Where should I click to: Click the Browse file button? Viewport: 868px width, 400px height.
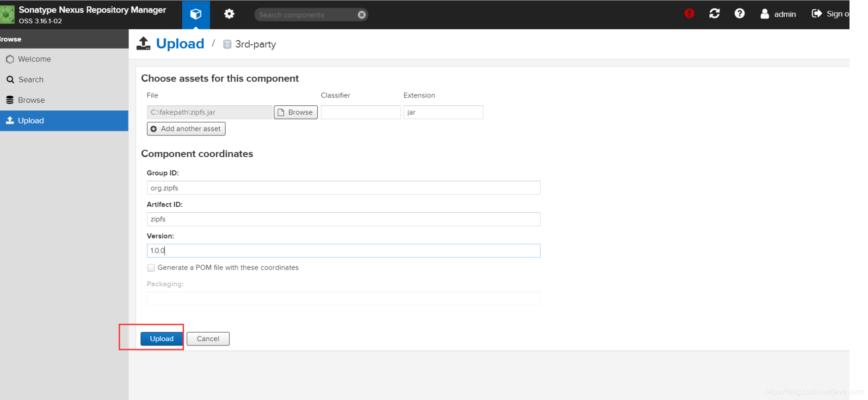tap(295, 112)
